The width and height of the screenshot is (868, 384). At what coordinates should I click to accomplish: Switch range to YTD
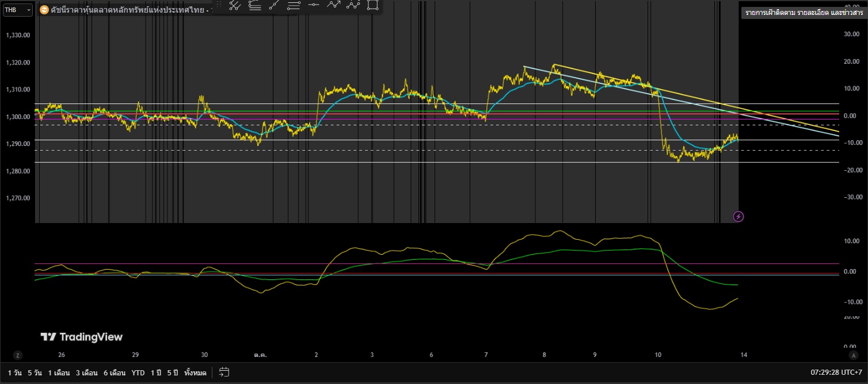pyautogui.click(x=138, y=373)
